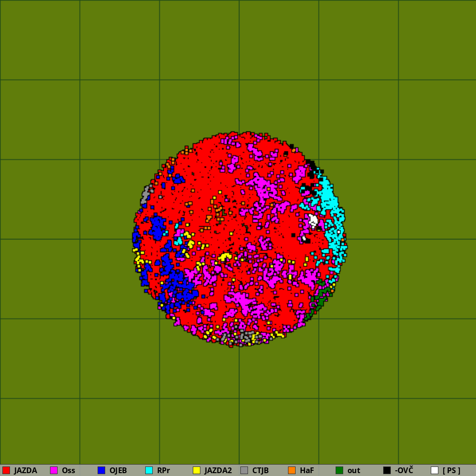The image size is (476, 476).
Task: Click the blue OJEB legend swatch
Action: (101, 470)
